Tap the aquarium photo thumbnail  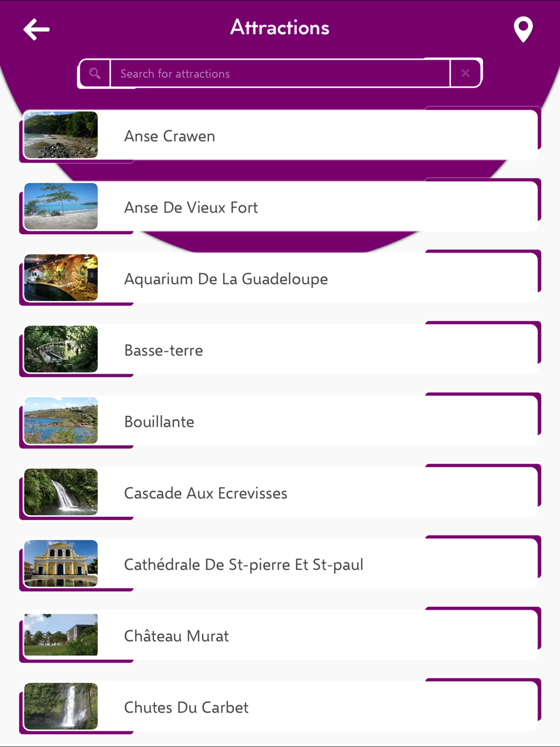(x=61, y=278)
